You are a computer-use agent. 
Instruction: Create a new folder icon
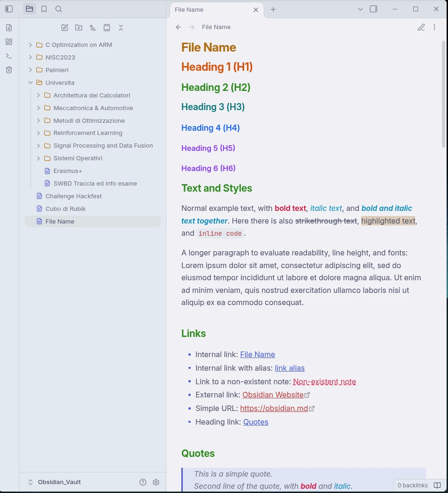click(x=79, y=28)
